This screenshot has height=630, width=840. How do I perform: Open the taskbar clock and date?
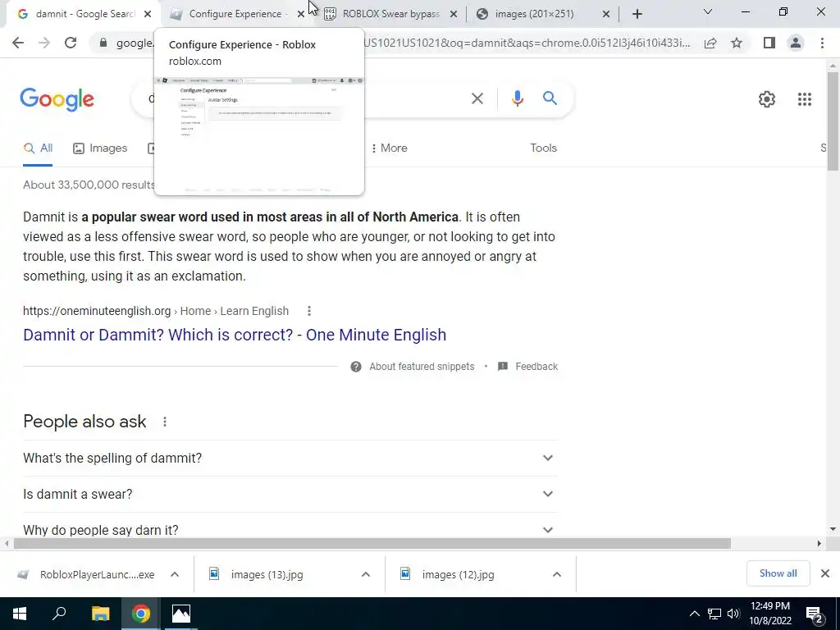click(x=770, y=614)
